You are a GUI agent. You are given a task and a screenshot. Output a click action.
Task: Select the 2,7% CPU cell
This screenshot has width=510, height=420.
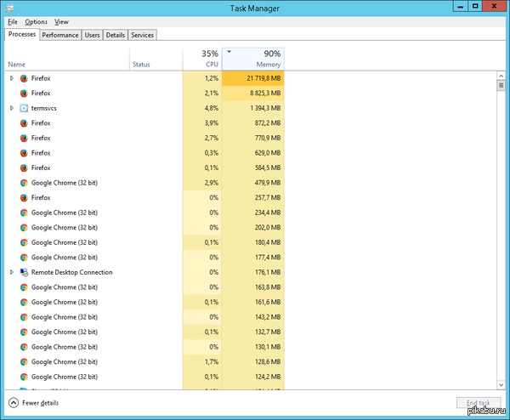click(202, 139)
